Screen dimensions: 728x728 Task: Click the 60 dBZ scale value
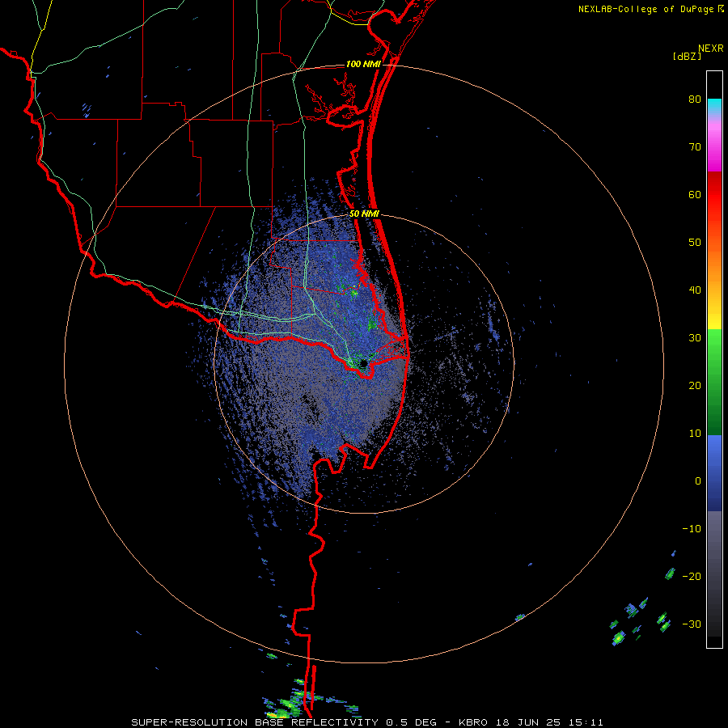pos(695,194)
